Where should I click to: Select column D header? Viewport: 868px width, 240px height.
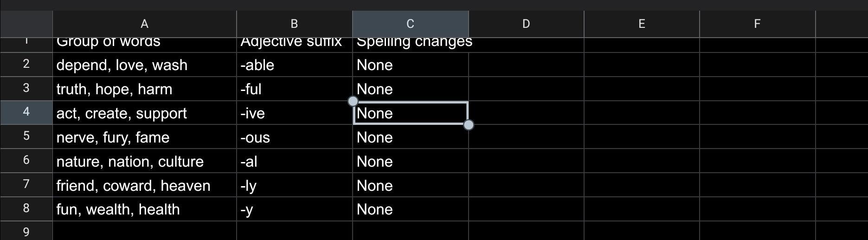[526, 24]
